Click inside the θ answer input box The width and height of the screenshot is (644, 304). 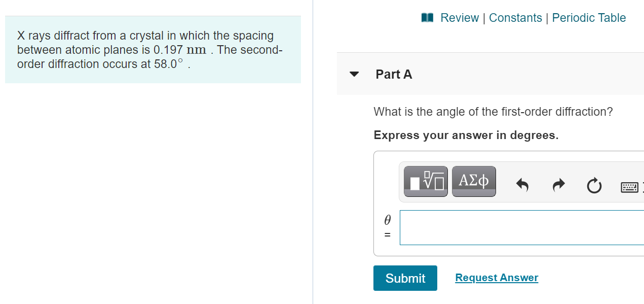522,227
